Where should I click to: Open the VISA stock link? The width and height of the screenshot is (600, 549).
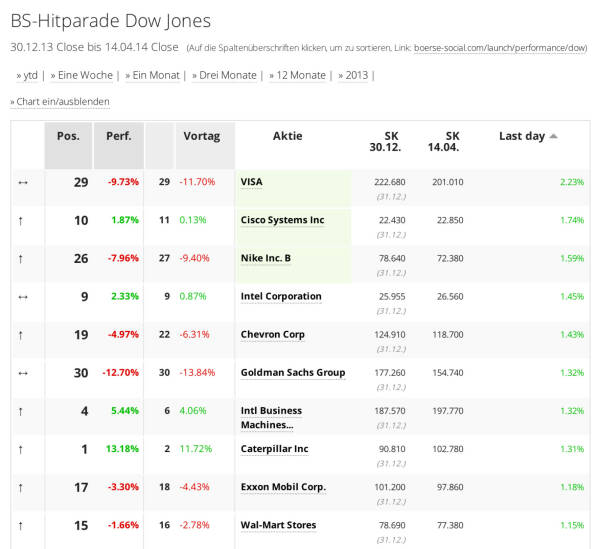pos(252,182)
